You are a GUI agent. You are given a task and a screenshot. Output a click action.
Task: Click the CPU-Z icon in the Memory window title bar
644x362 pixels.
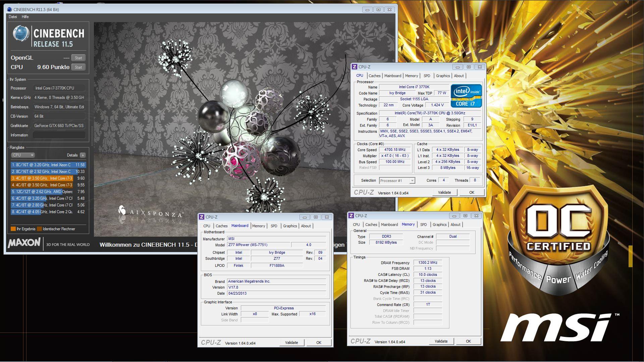point(351,216)
